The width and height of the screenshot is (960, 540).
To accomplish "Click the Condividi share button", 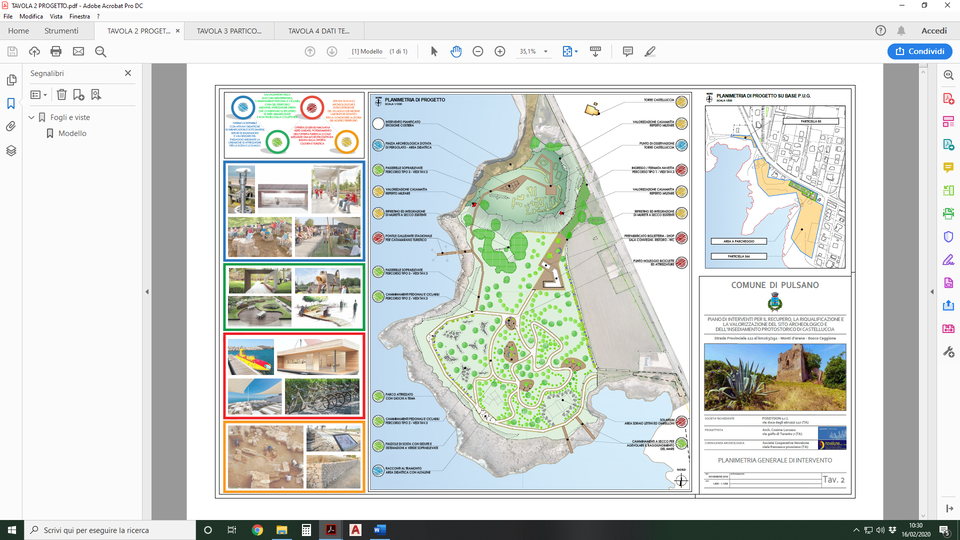I will (x=919, y=51).
